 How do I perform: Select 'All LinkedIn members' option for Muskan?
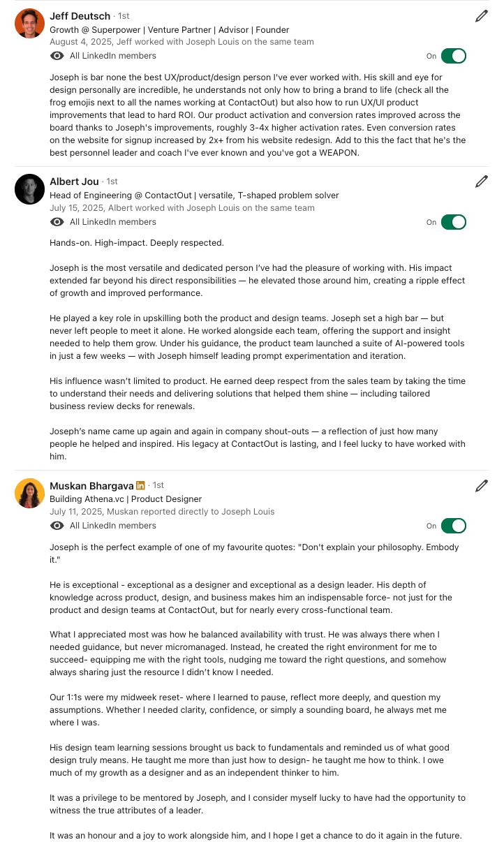click(x=112, y=526)
